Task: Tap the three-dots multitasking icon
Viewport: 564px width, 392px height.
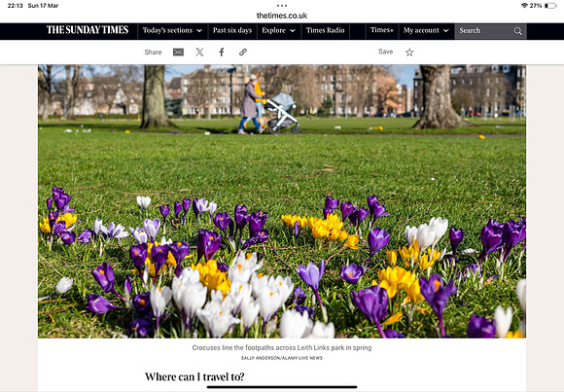Action: [282, 6]
